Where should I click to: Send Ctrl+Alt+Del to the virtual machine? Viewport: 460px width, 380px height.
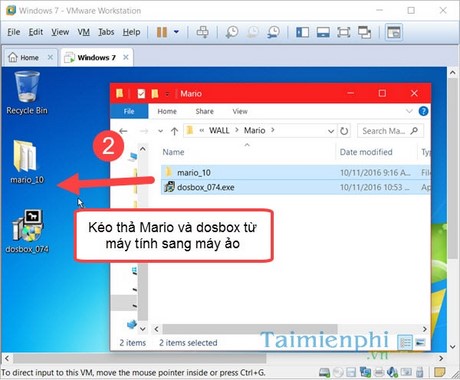pyautogui.click(x=202, y=32)
